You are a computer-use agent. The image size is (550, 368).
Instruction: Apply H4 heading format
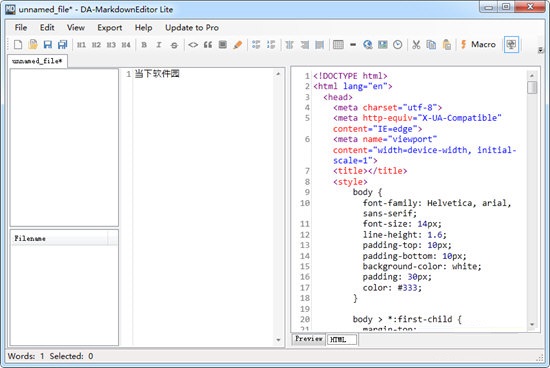(x=126, y=45)
